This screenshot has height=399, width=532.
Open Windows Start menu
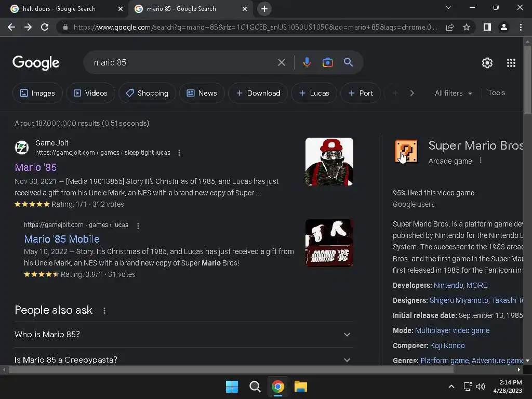tap(232, 387)
